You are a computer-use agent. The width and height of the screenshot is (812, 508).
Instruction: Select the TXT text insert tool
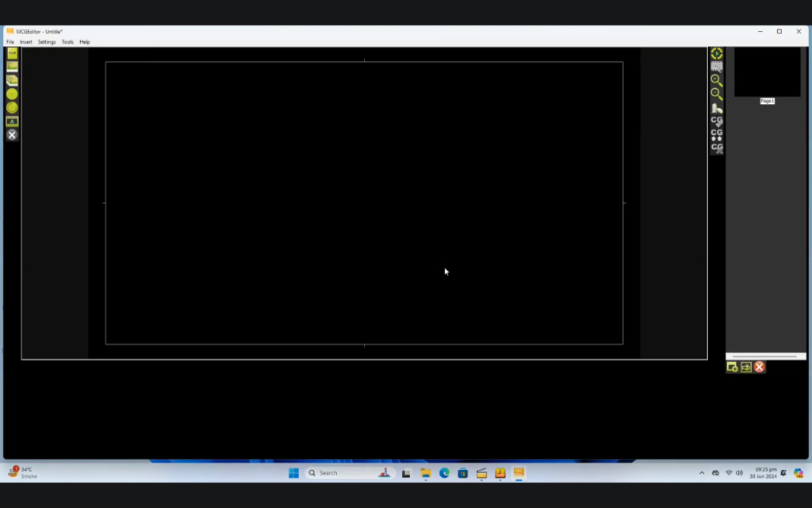pos(12,53)
